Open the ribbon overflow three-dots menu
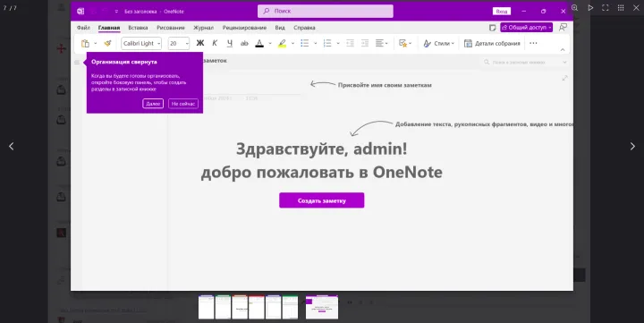Screen dimensions: 644x323 click(533, 43)
